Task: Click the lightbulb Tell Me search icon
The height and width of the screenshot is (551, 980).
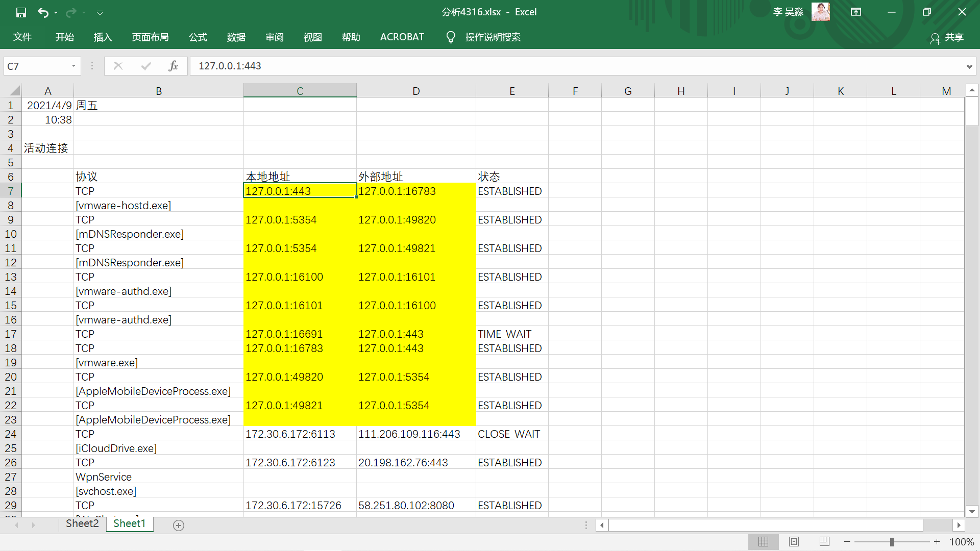Action: point(450,37)
